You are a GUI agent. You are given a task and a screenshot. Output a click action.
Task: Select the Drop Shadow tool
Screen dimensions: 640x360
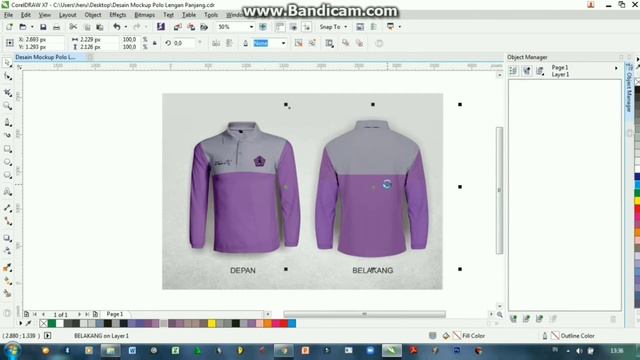click(7, 238)
